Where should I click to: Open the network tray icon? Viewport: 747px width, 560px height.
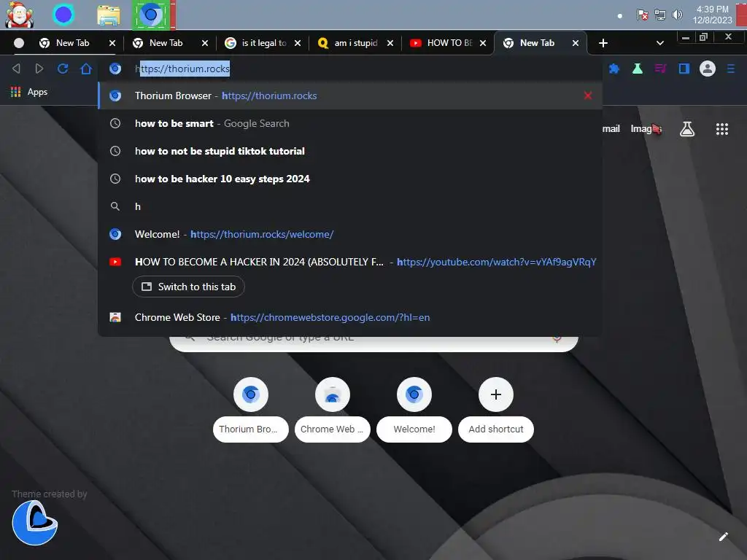click(659, 15)
